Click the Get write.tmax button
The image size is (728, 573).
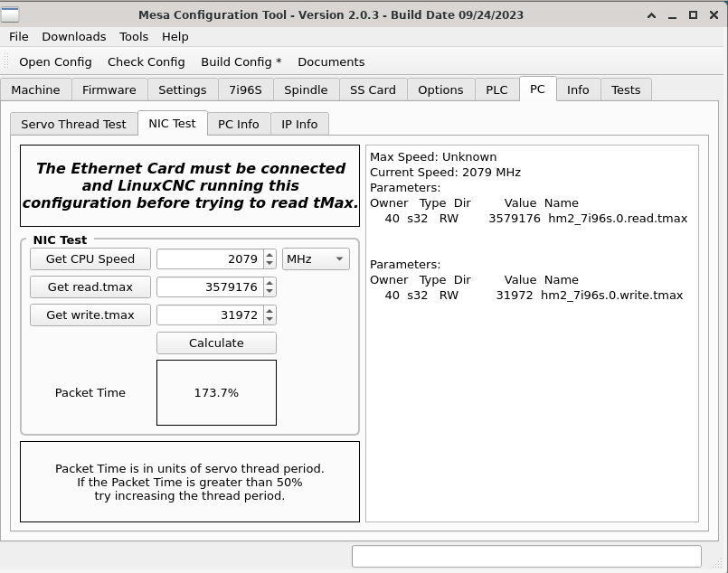[90, 315]
